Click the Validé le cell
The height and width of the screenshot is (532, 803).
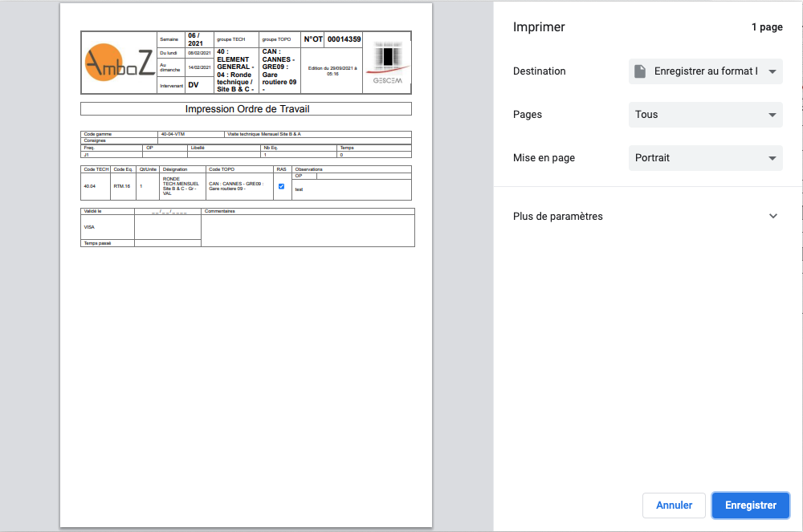pyautogui.click(x=108, y=211)
